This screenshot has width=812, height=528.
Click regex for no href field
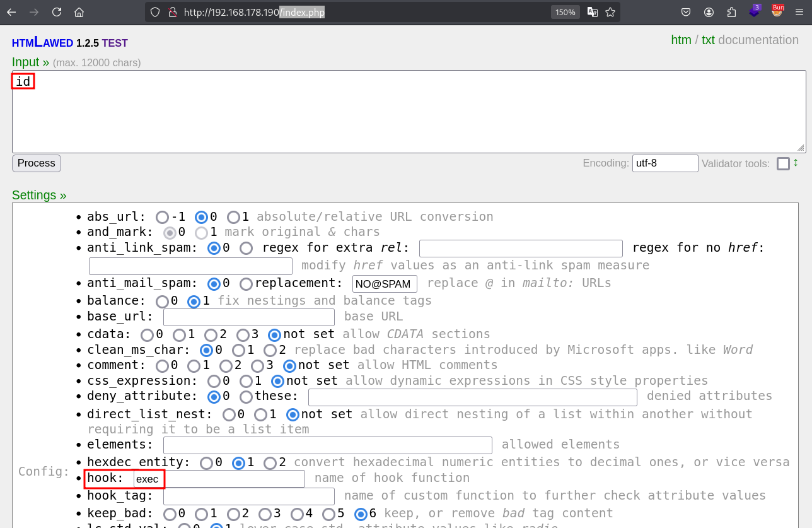tap(190, 266)
